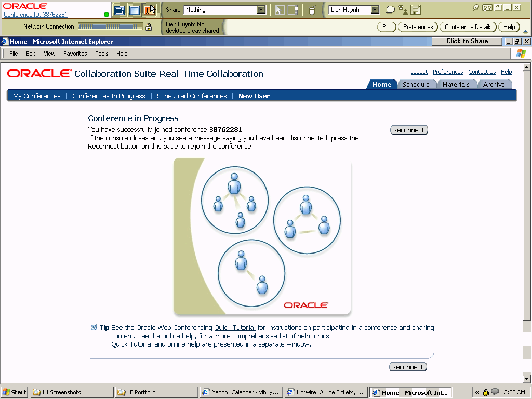Open the page Preferences link

(x=448, y=72)
